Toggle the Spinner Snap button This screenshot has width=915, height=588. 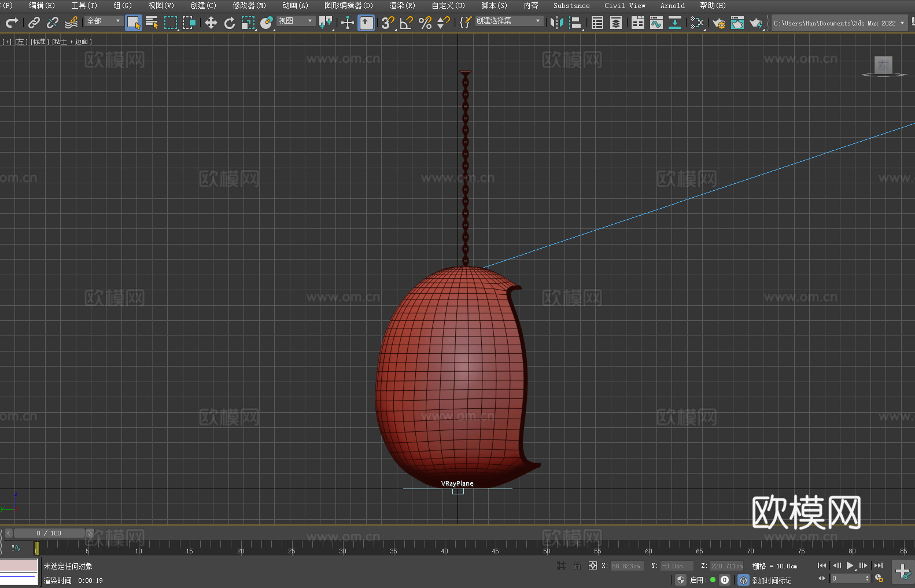coord(444,23)
